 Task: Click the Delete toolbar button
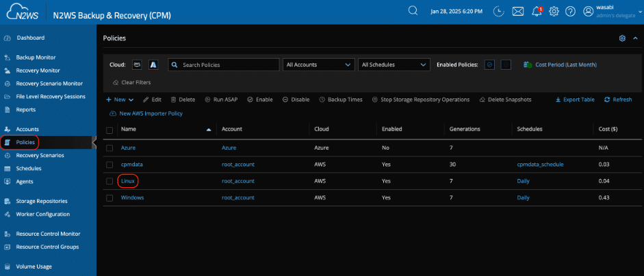[183, 100]
